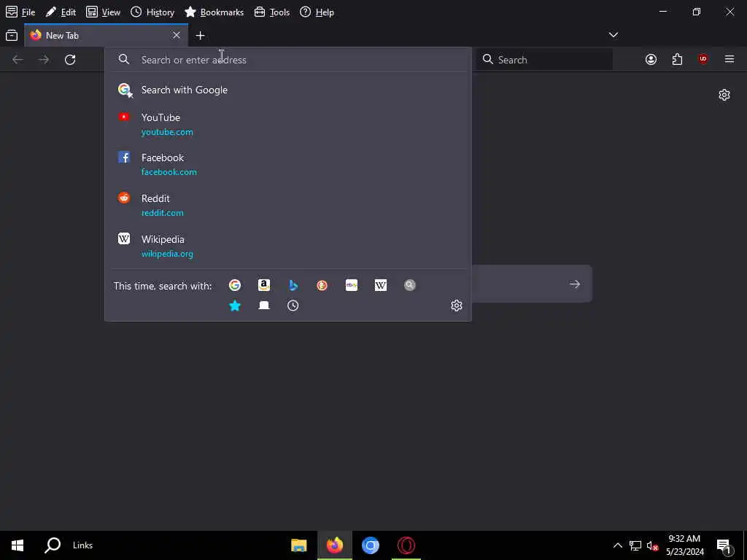This screenshot has width=747, height=560.
Task: Open the Wikipedia suggestion
Action: [287, 246]
